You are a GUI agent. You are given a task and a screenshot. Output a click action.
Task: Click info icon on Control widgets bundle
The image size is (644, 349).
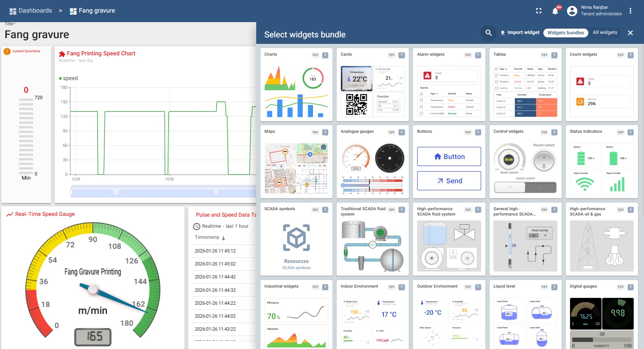coord(554,132)
